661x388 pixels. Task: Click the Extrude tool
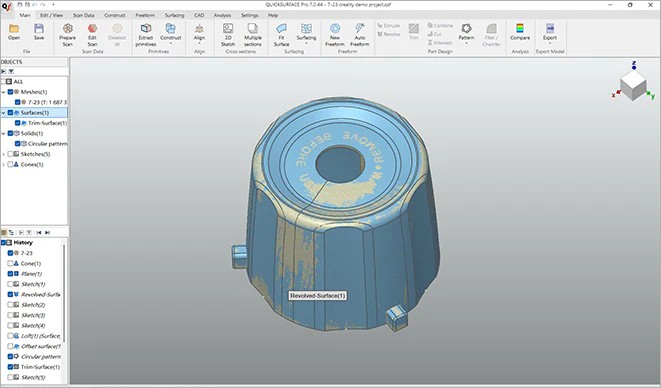[388, 26]
